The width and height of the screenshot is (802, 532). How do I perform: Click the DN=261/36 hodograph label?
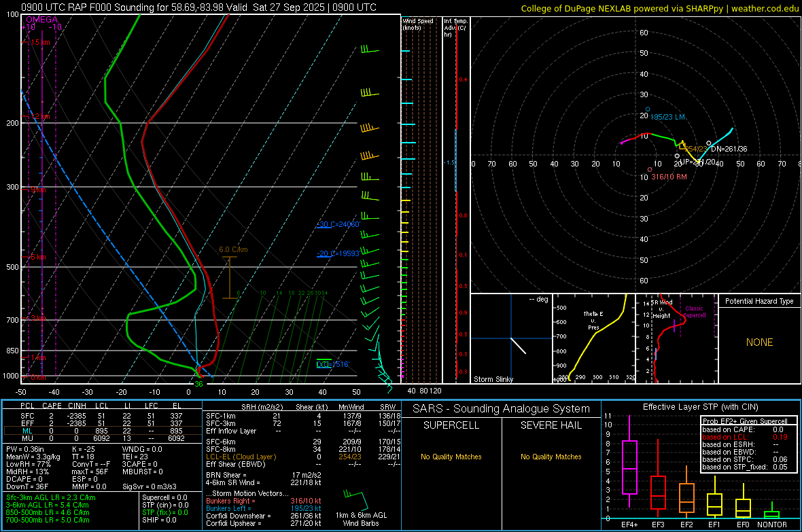click(x=729, y=149)
